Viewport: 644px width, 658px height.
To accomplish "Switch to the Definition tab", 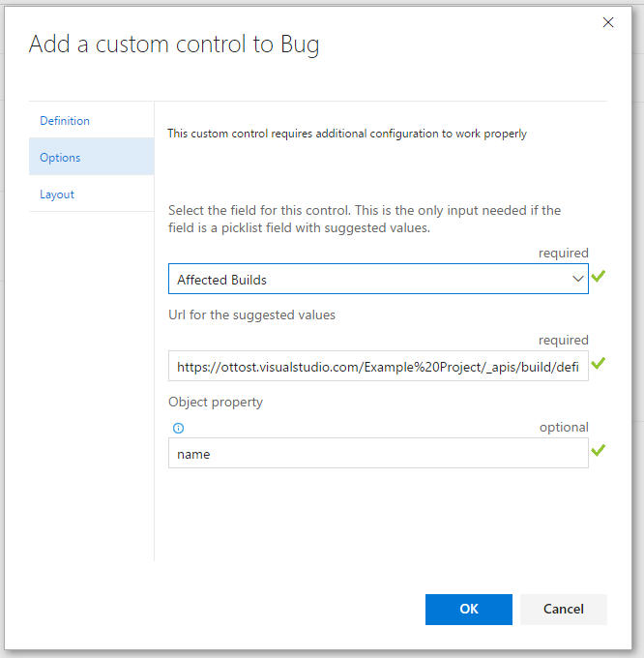I will [65, 121].
